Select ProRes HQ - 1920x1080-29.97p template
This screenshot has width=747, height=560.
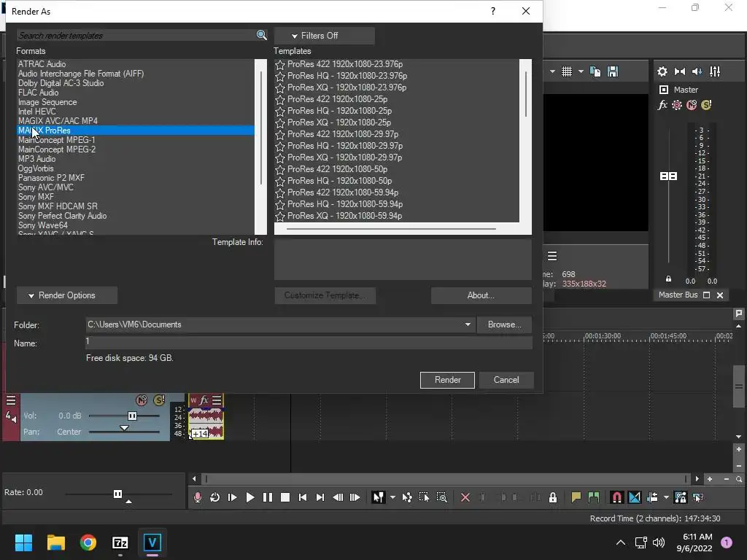(345, 146)
